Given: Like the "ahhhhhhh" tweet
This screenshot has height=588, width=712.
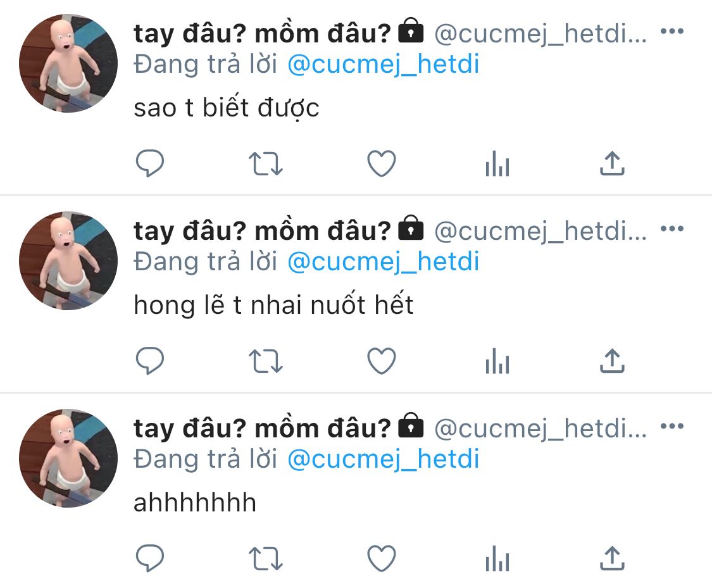Looking at the screenshot, I should [382, 559].
